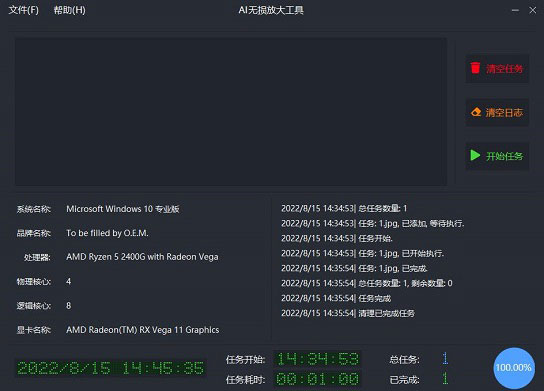Click the blue 100.00% progress circle
This screenshot has height=391, width=544.
tap(513, 368)
